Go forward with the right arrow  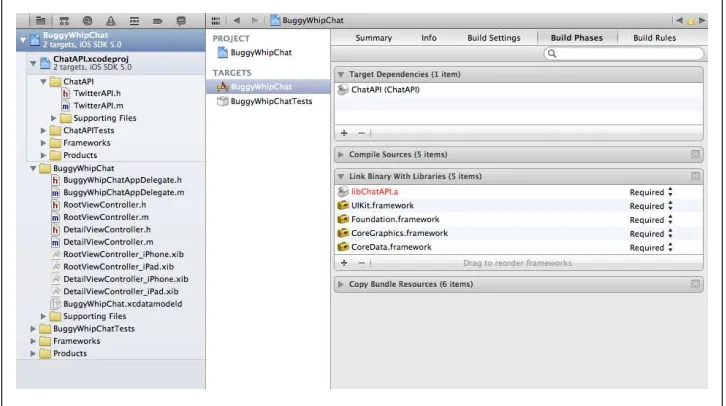255,20
